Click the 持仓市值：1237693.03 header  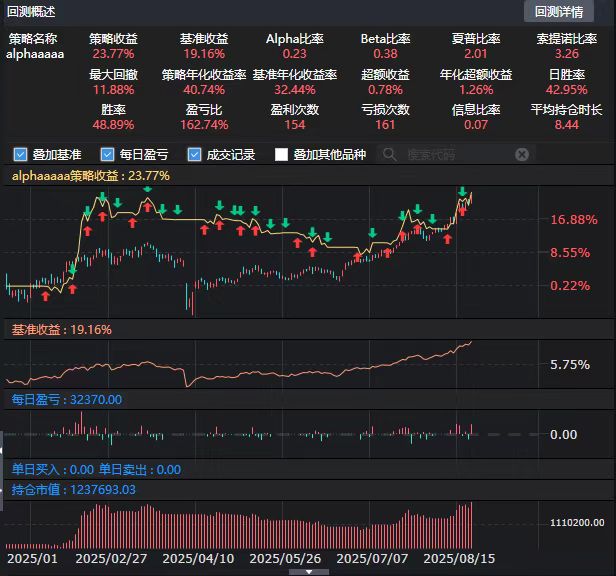(73, 490)
